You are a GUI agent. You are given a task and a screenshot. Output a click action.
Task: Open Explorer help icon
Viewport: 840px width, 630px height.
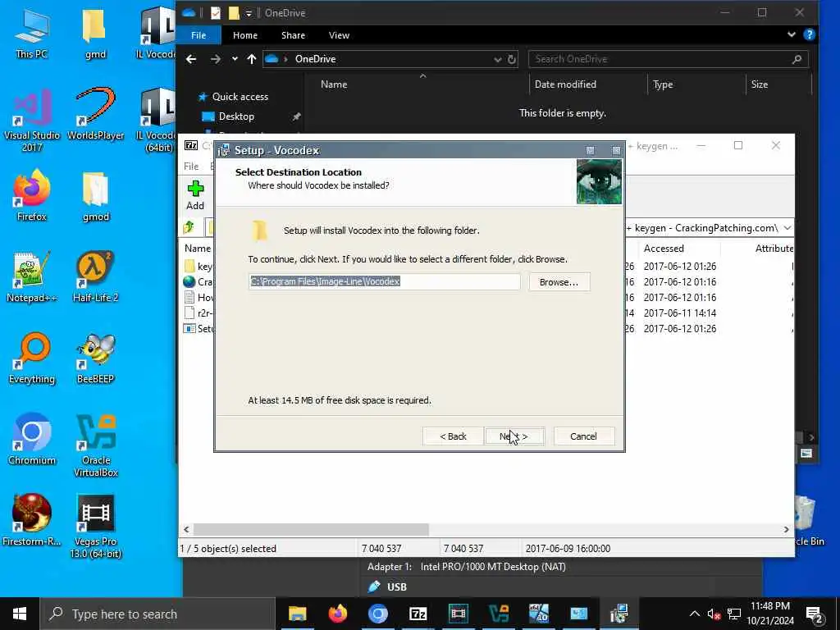[x=809, y=34]
